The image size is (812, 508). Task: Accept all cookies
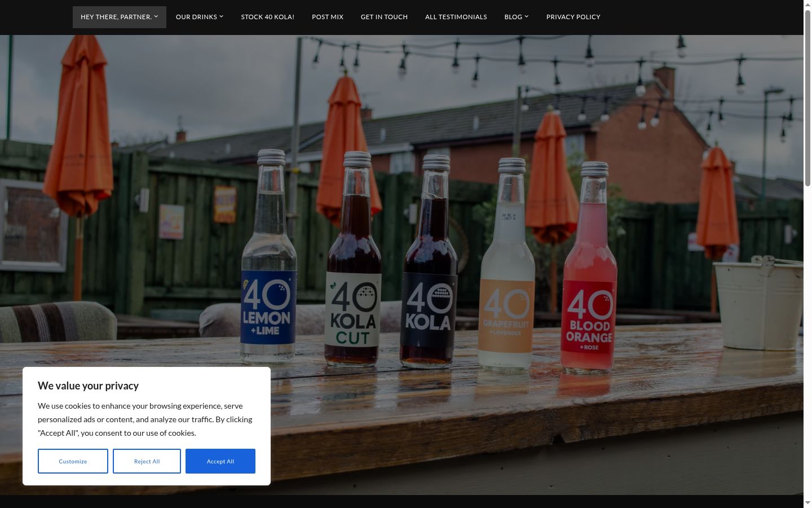point(220,461)
